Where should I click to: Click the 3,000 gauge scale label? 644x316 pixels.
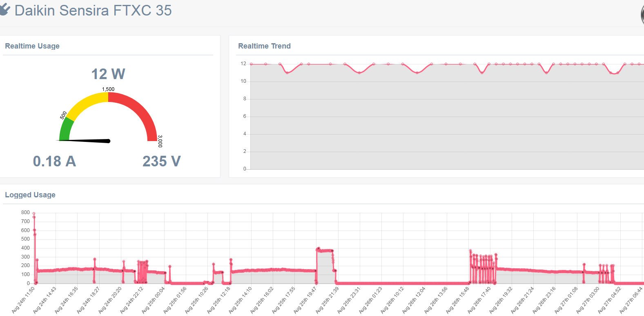pos(160,141)
